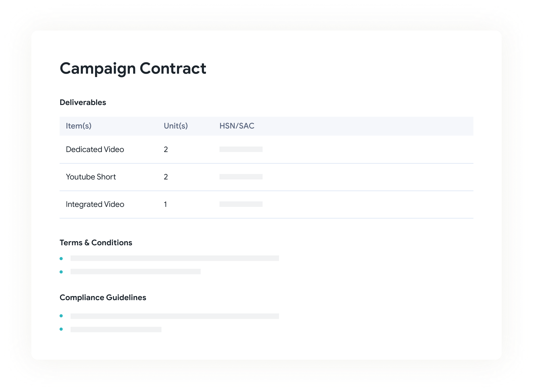Click the HSN/SAC column header

pyautogui.click(x=237, y=126)
